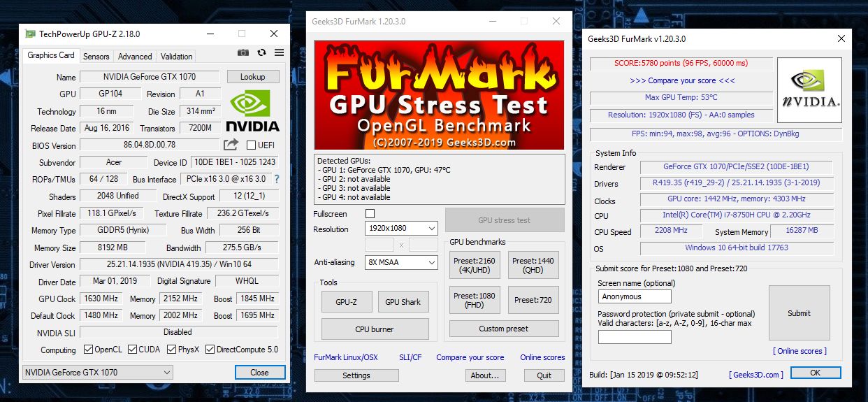Image resolution: width=868 pixels, height=402 pixels.
Task: Run the Preset:1080 (FHD) benchmark
Action: (x=474, y=300)
